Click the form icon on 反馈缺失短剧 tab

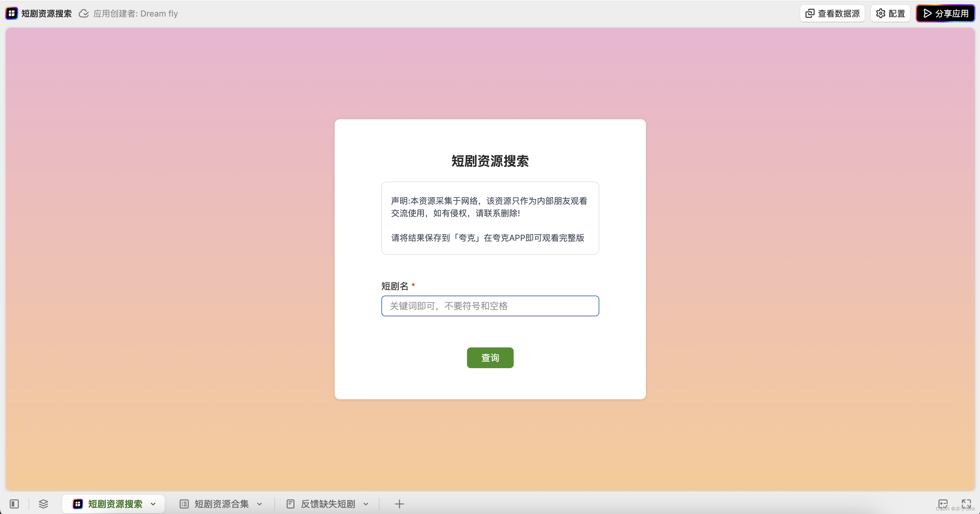pos(291,504)
